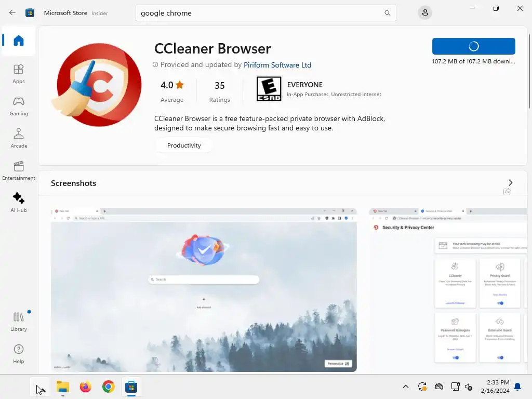Open the Arcade section
This screenshot has height=399, width=532.
point(19,138)
